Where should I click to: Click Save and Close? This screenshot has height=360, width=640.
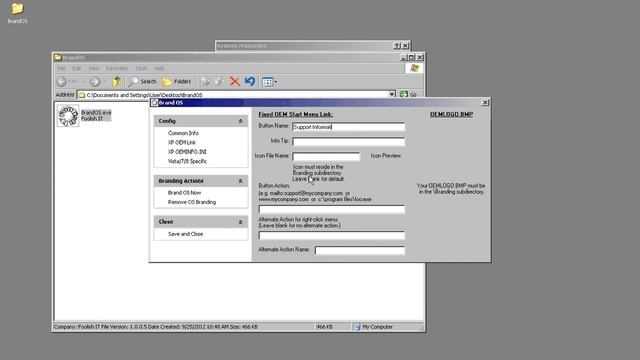pyautogui.click(x=185, y=234)
